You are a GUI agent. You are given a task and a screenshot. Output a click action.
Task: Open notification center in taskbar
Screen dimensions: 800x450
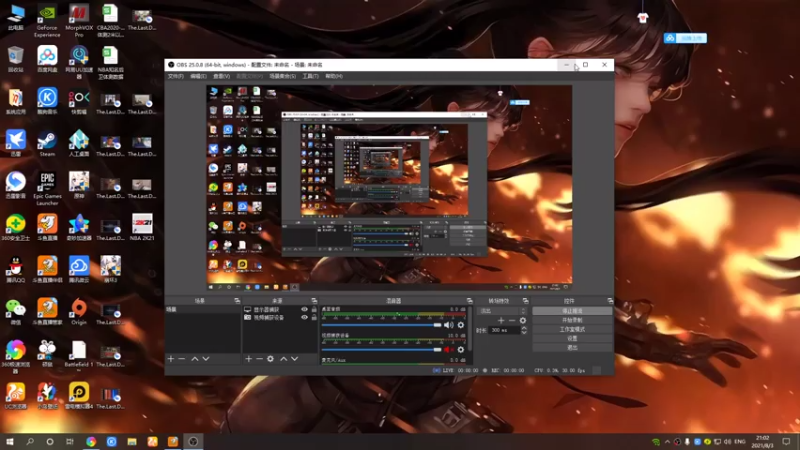click(786, 441)
